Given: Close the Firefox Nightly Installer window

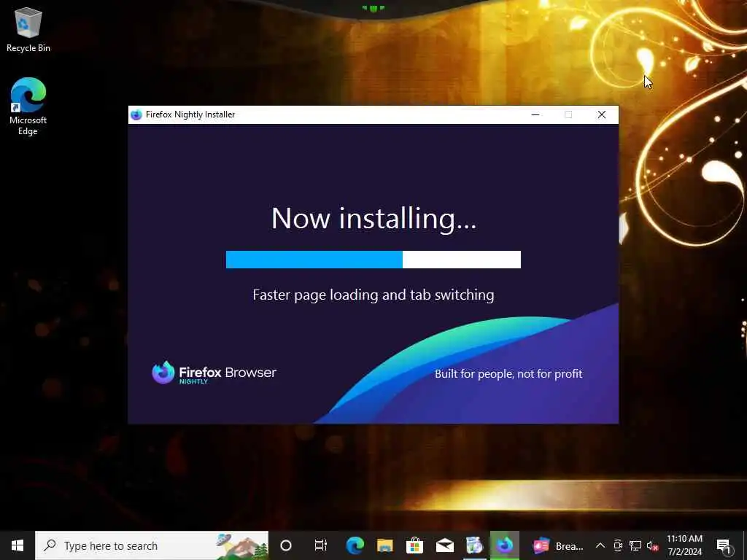Looking at the screenshot, I should click(602, 114).
